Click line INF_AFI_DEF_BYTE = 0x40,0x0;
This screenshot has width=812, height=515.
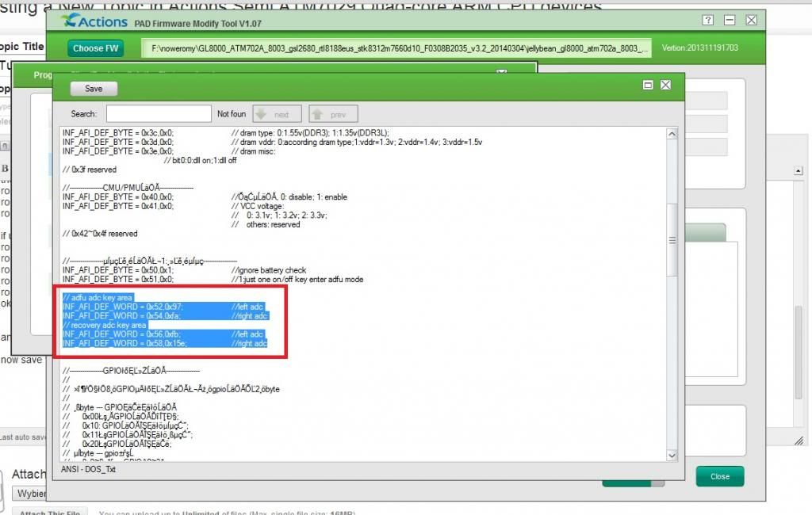click(x=118, y=197)
